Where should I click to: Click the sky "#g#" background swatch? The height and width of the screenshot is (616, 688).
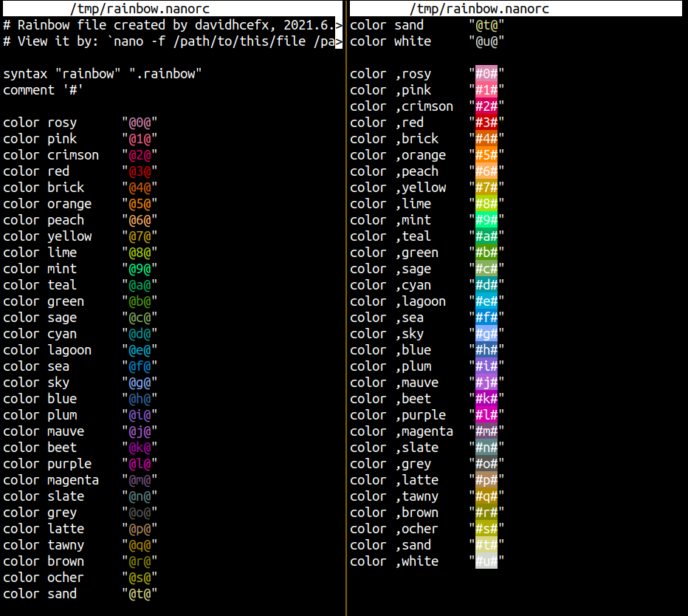click(x=486, y=334)
